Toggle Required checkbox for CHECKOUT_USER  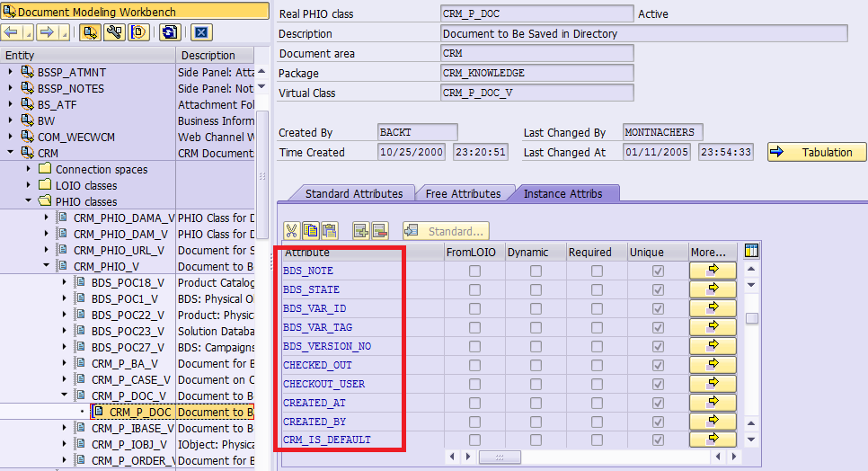(597, 384)
